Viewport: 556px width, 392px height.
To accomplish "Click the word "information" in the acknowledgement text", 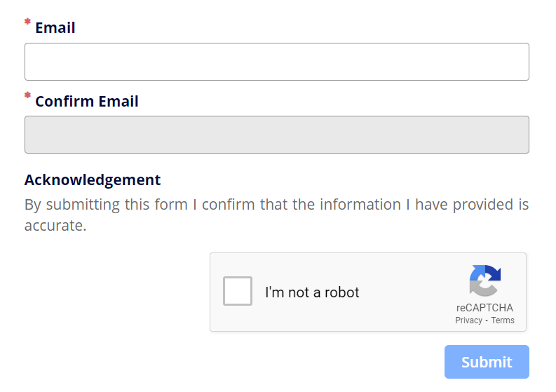I will [x=360, y=205].
